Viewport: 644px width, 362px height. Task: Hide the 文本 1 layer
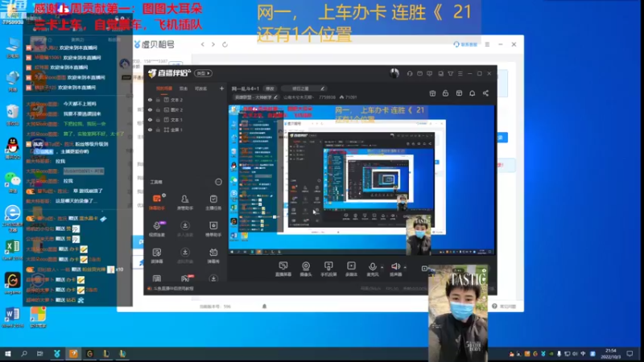tap(150, 120)
